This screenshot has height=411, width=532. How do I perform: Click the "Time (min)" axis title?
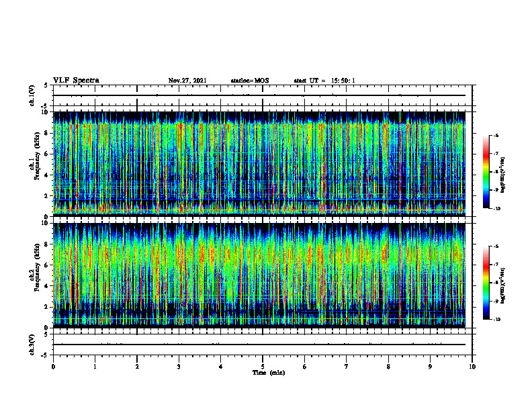[x=269, y=373]
